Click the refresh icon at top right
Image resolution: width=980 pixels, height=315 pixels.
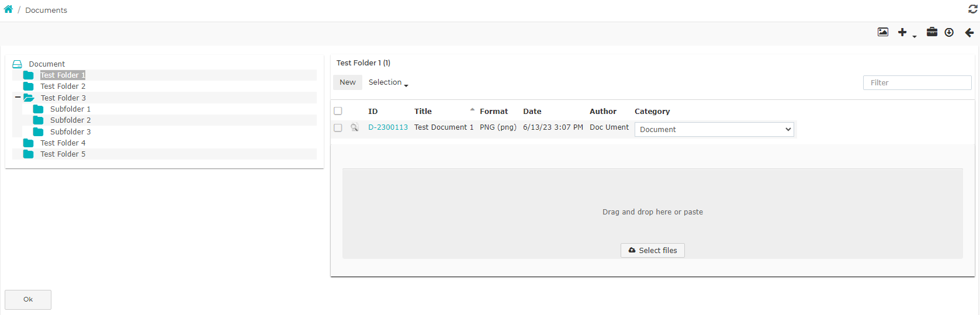coord(973,9)
